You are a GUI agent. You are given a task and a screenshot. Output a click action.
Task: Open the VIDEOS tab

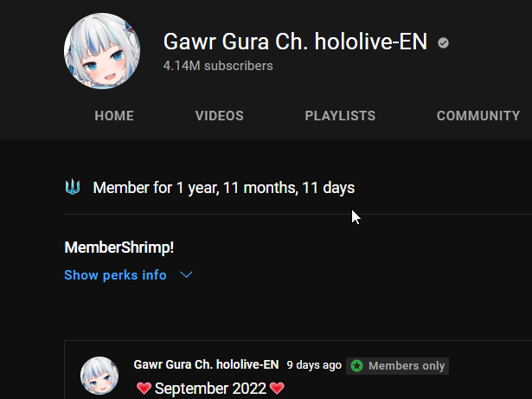point(220,116)
